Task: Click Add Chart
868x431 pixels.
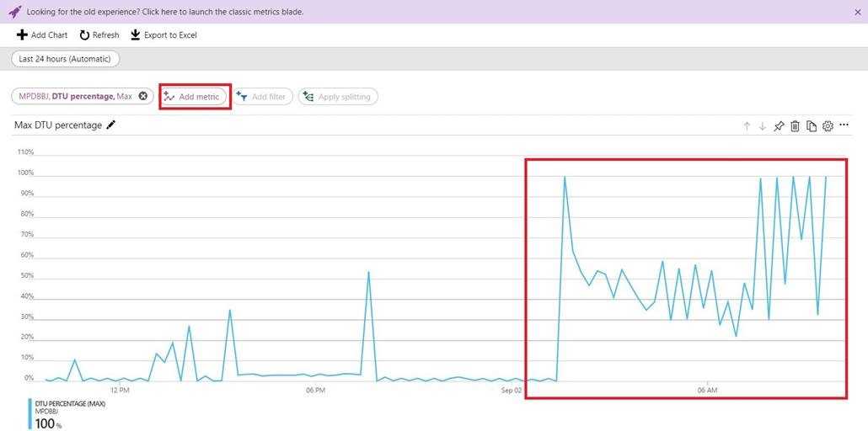Action: [42, 35]
